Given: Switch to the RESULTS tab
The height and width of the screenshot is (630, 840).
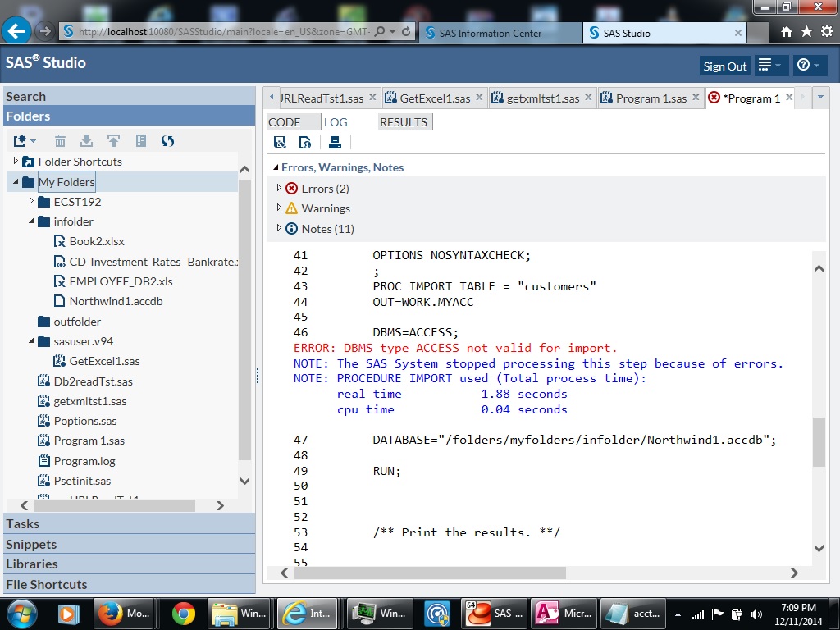Looking at the screenshot, I should click(x=404, y=122).
